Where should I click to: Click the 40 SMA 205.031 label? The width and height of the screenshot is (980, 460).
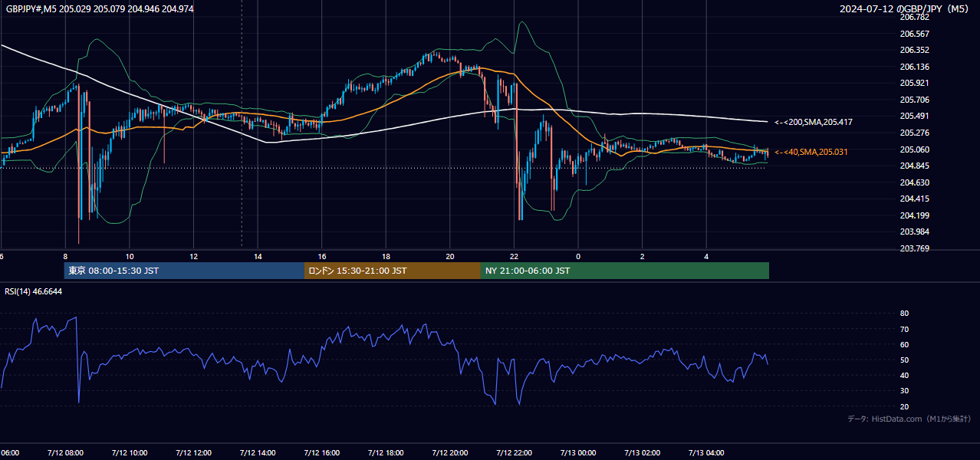click(x=811, y=152)
